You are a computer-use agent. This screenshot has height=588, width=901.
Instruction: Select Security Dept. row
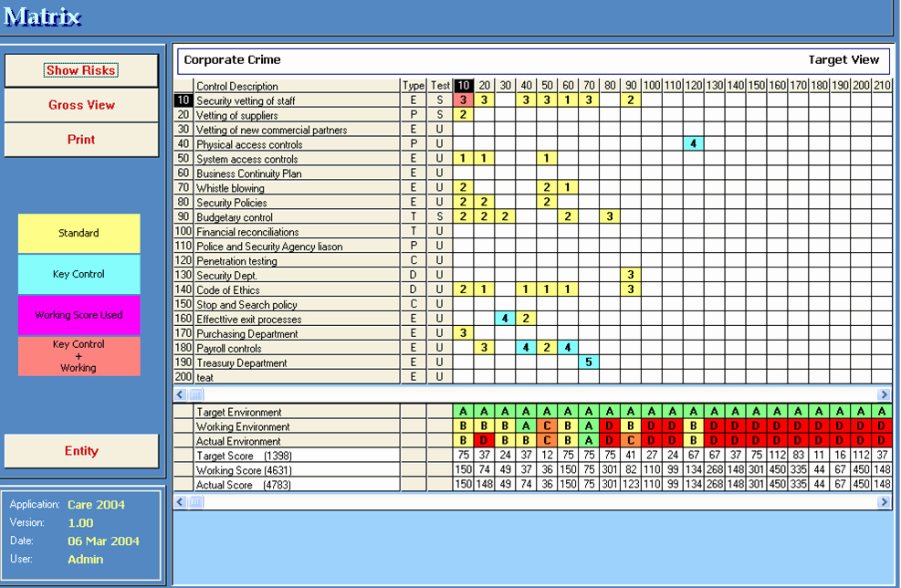click(x=297, y=276)
